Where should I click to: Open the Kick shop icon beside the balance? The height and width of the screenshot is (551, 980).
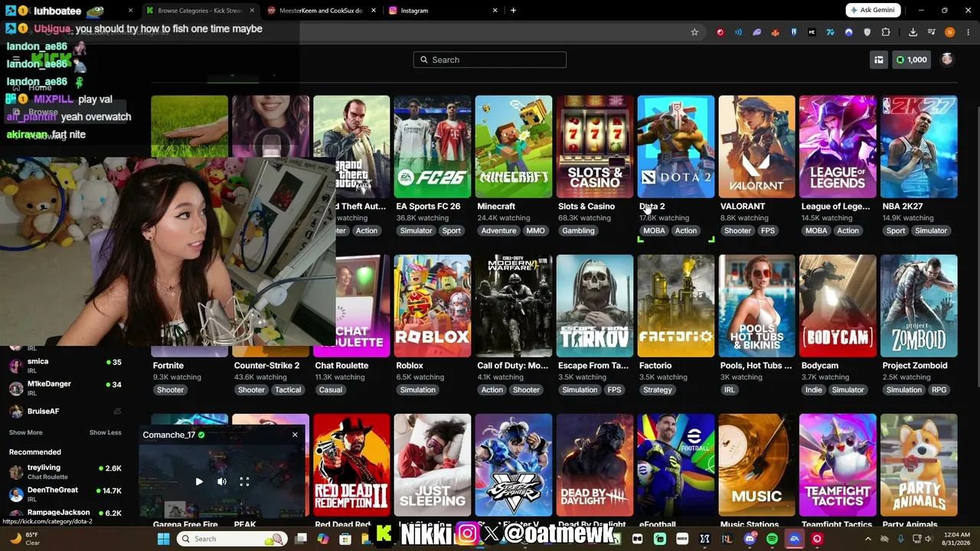(x=879, y=60)
